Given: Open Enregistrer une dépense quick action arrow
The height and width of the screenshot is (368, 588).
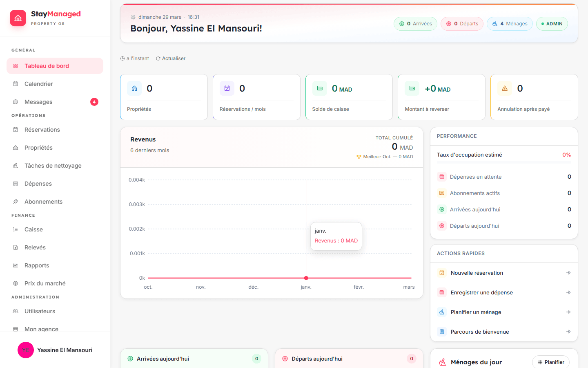Looking at the screenshot, I should (x=568, y=292).
